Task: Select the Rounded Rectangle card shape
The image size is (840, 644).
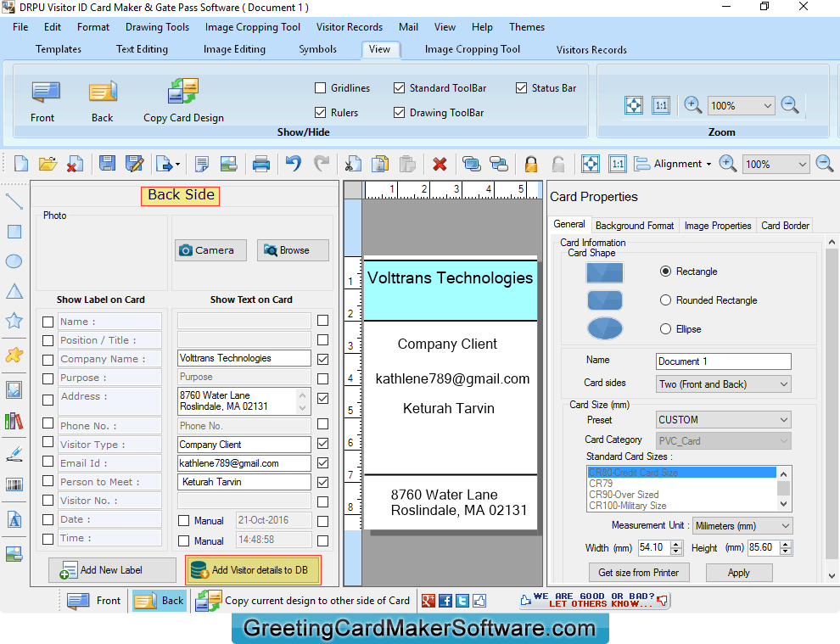Action: [665, 300]
